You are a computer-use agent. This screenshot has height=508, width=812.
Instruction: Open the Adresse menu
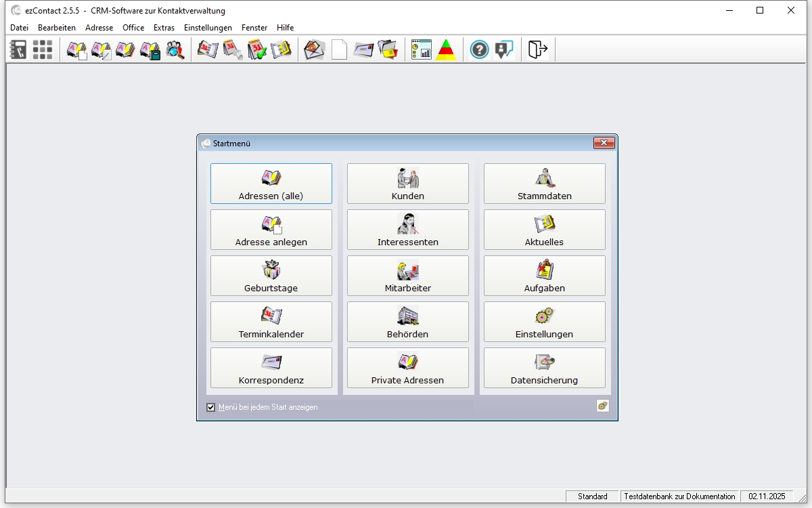(x=99, y=28)
